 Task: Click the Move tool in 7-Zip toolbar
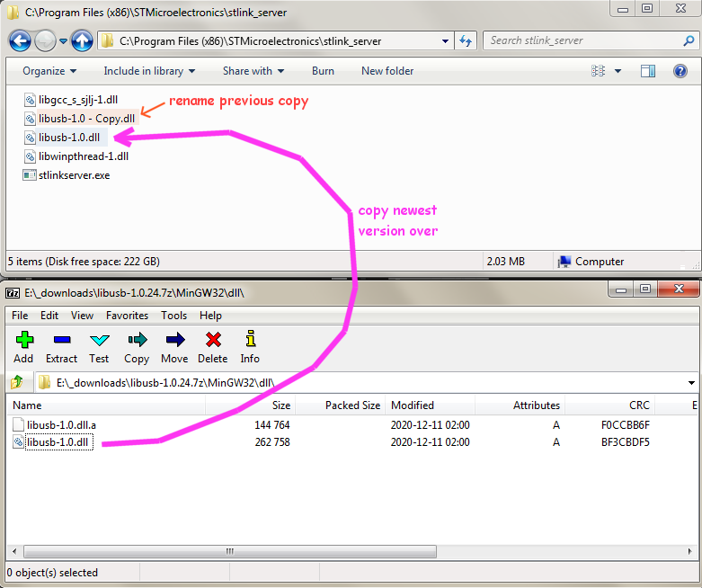[x=174, y=347]
